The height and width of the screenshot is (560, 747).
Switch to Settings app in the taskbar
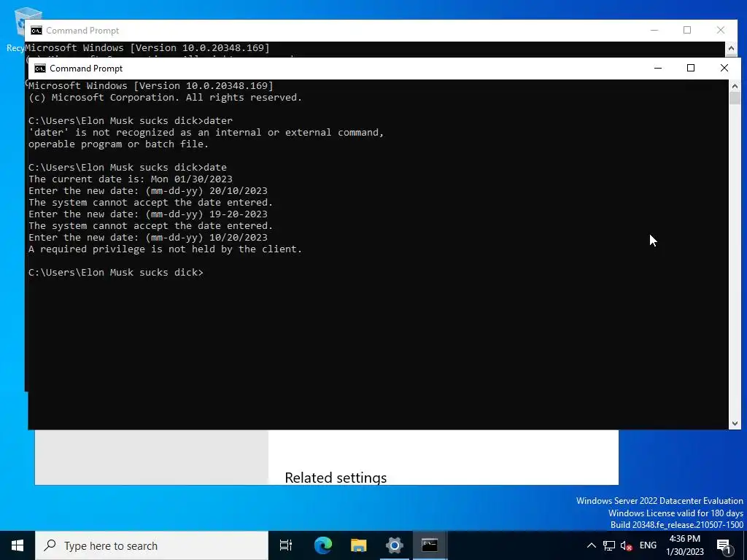395,545
